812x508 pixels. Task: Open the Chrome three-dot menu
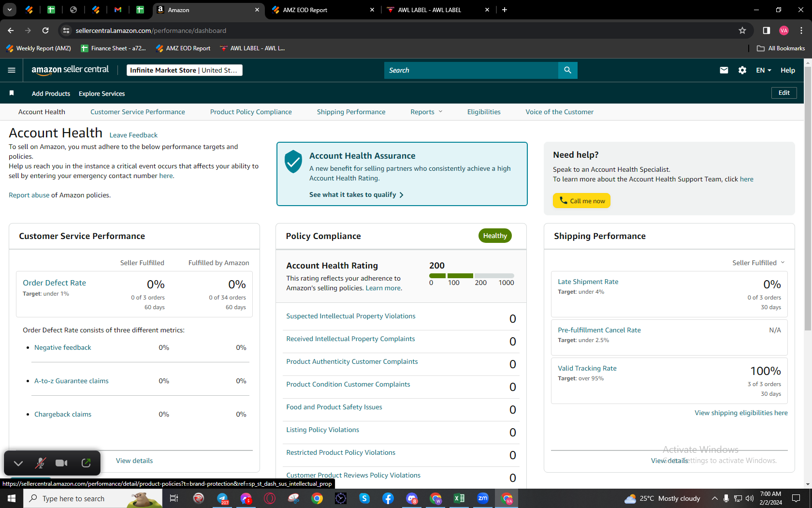[801, 30]
